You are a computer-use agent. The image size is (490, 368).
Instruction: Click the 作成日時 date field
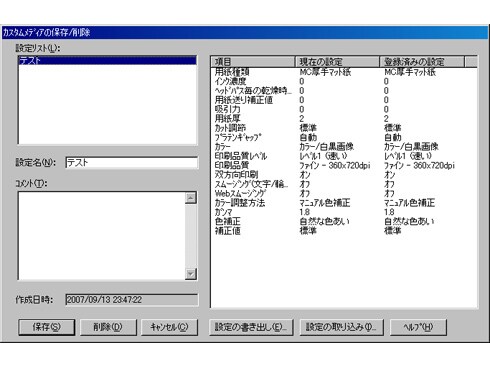pyautogui.click(x=132, y=300)
